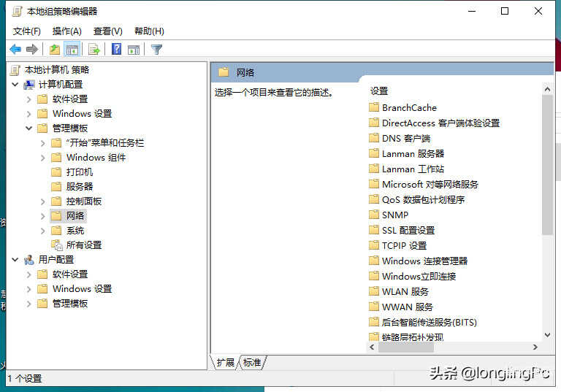Click the Filter funnel toolbar icon
The image size is (561, 392).
(156, 50)
